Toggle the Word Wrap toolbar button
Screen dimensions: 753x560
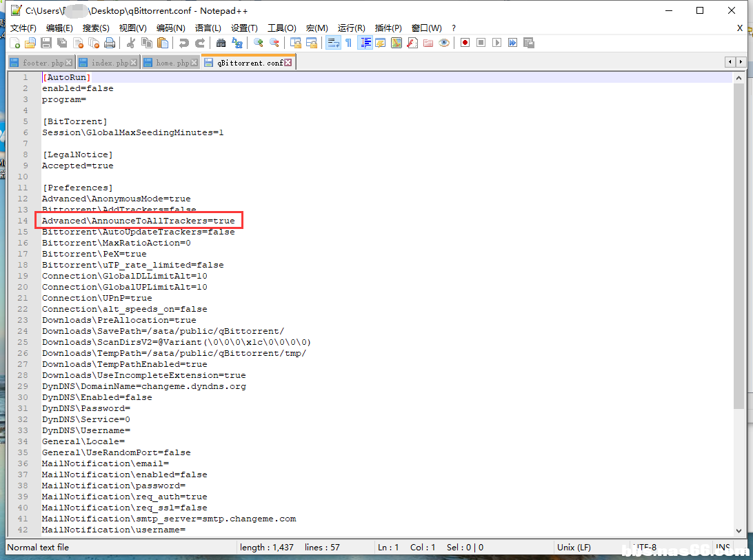click(333, 43)
